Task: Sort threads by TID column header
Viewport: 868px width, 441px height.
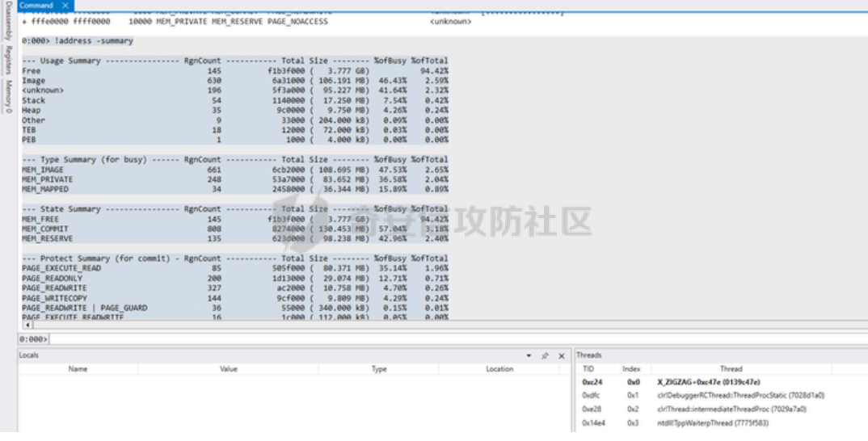Action: (588, 369)
